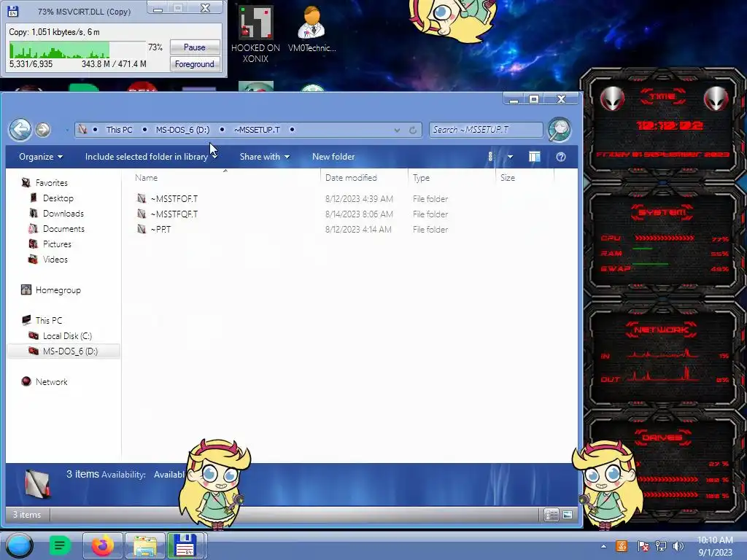This screenshot has width=747, height=560.
Task: Click the network tray icon
Action: coord(661,546)
